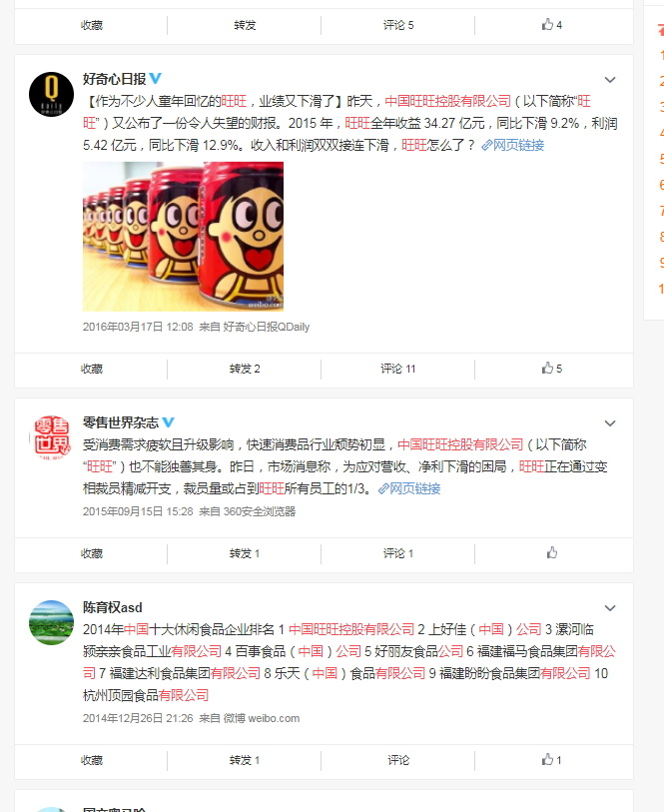Click verified badge next to 好奇心日报
This screenshot has width=664, height=812.
pyautogui.click(x=155, y=79)
